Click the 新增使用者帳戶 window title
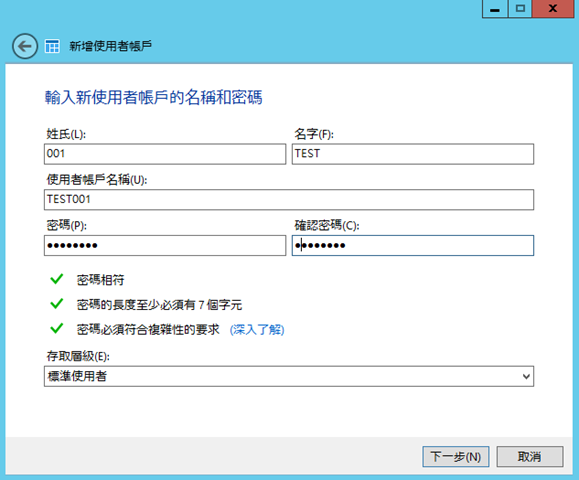 click(110, 46)
